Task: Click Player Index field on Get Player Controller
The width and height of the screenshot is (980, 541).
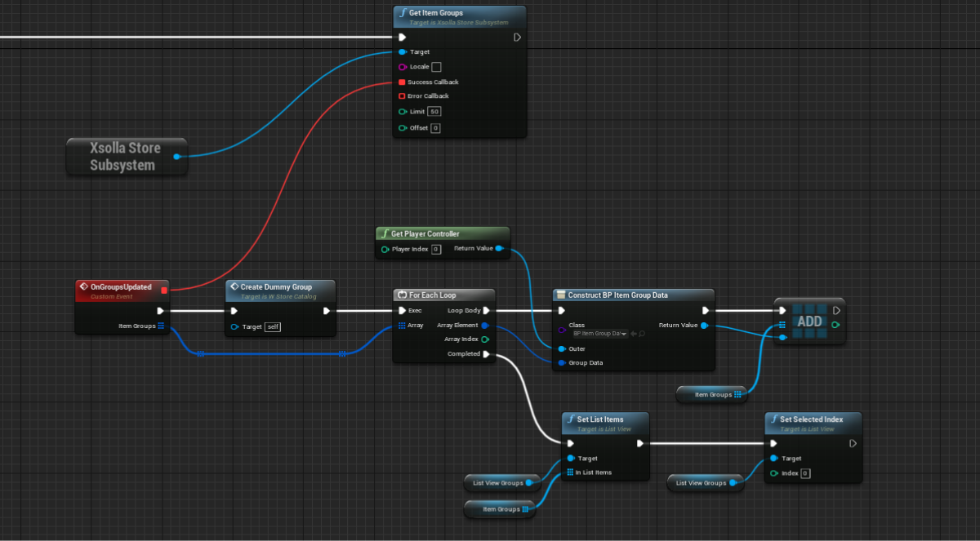Action: [x=436, y=249]
